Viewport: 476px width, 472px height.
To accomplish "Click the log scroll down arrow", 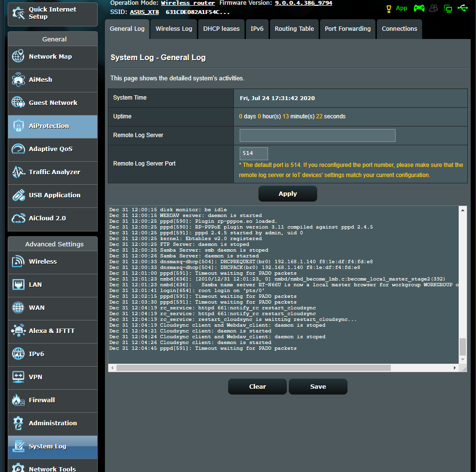I will 463,359.
